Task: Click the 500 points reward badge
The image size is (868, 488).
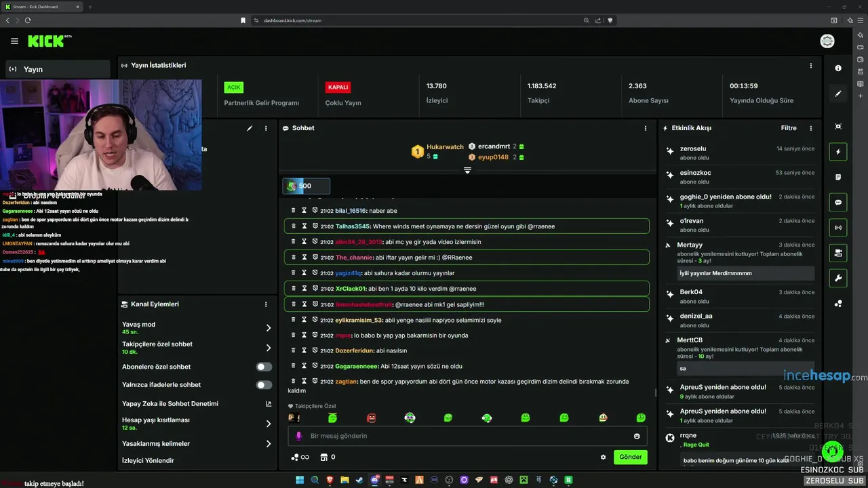Action: (x=307, y=186)
